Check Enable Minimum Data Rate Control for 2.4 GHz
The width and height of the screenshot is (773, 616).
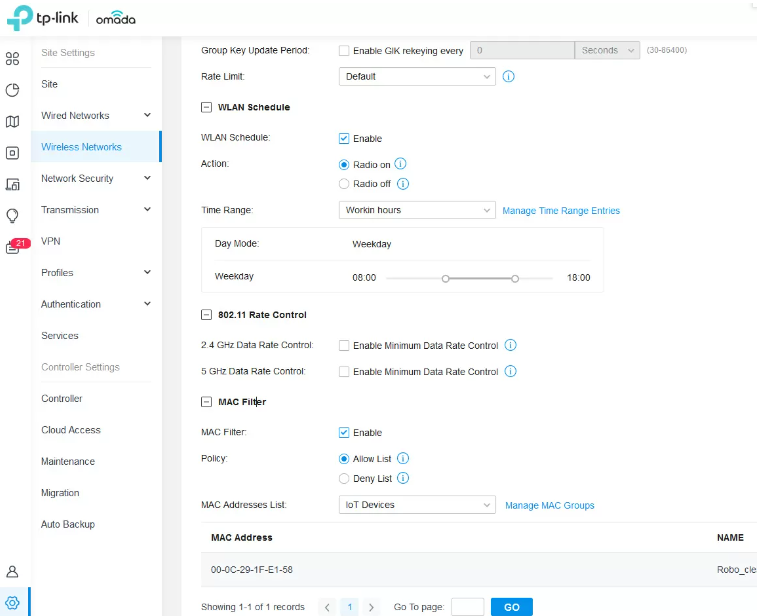point(344,346)
